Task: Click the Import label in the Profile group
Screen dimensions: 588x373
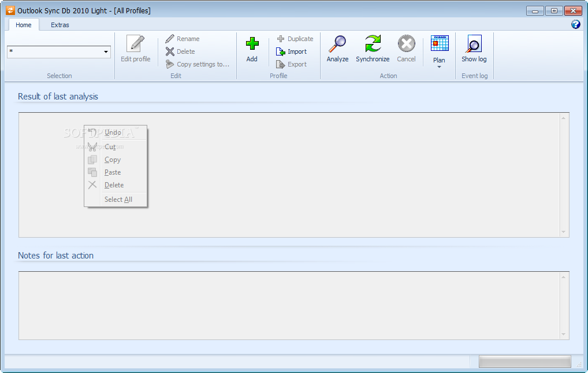Action: (x=297, y=51)
